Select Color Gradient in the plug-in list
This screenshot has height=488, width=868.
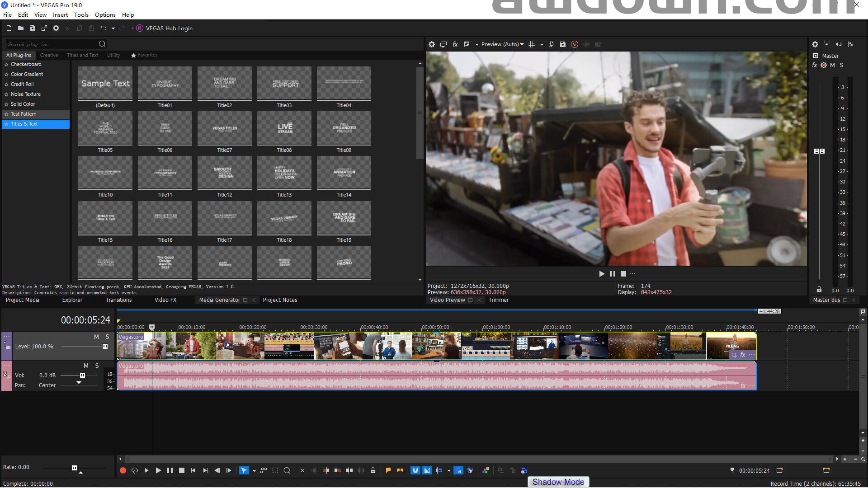27,74
